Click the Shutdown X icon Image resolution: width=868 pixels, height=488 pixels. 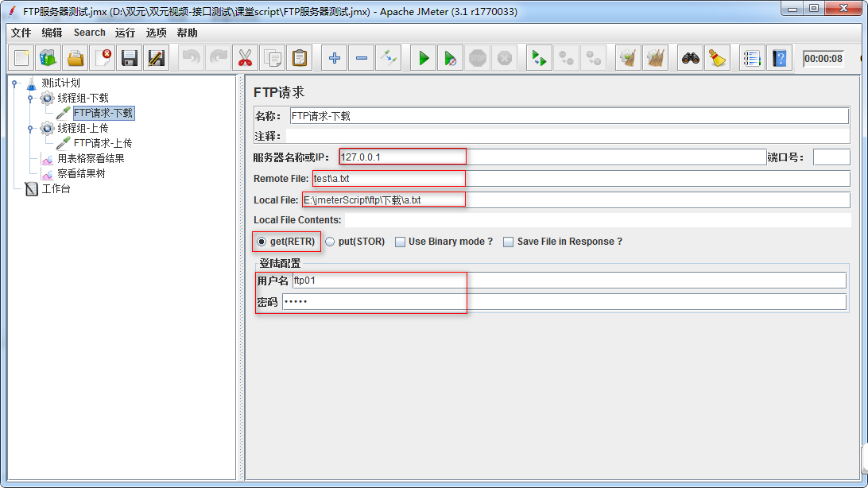505,58
